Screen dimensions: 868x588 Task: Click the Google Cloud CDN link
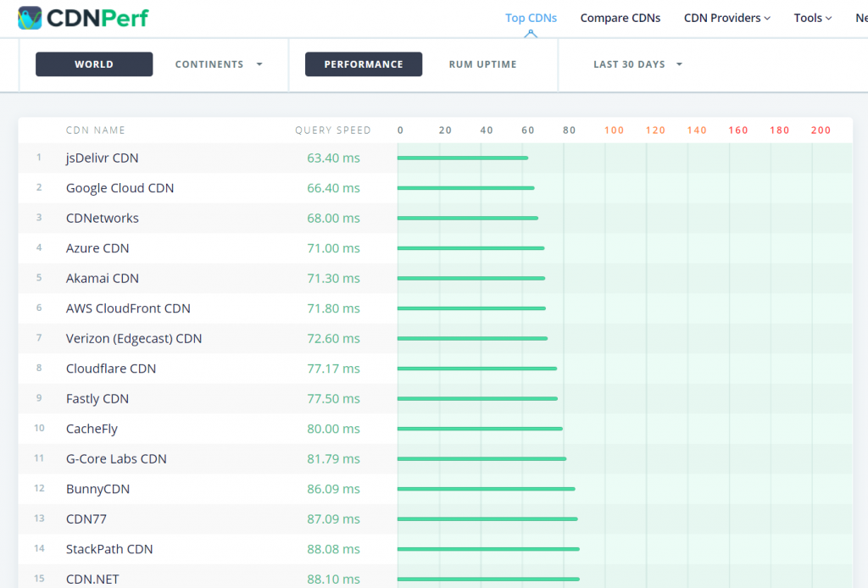point(120,188)
